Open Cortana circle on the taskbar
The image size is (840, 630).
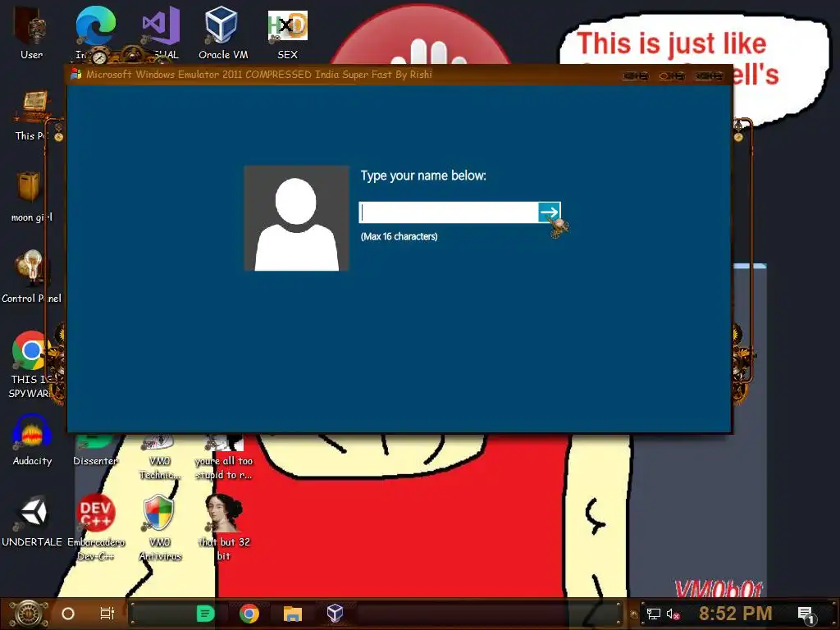tap(68, 614)
